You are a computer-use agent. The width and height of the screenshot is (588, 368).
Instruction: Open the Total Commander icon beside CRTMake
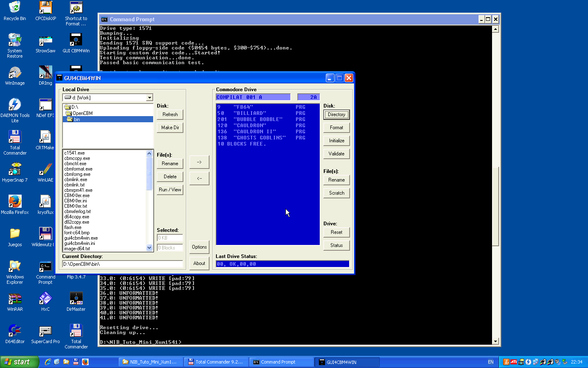pyautogui.click(x=15, y=143)
